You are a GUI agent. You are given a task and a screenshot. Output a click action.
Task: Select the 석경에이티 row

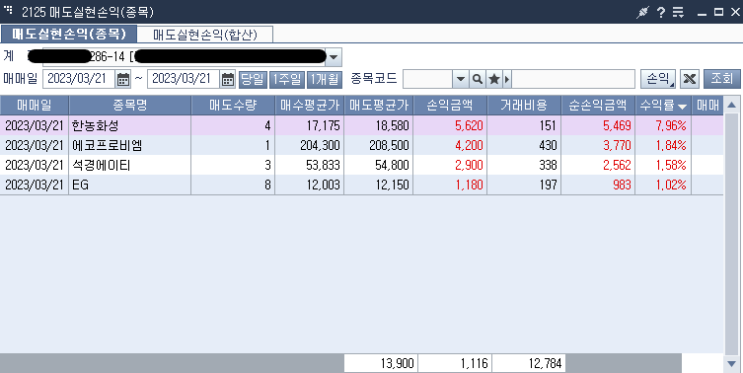point(362,165)
